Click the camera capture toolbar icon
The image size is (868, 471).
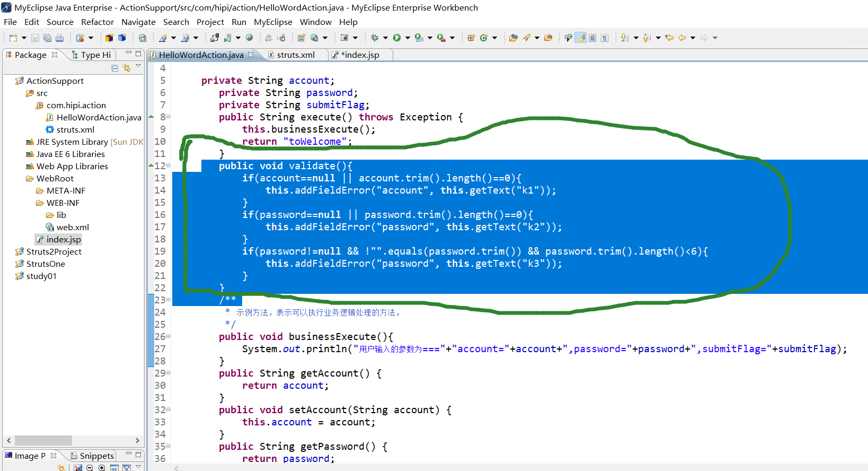[344, 38]
